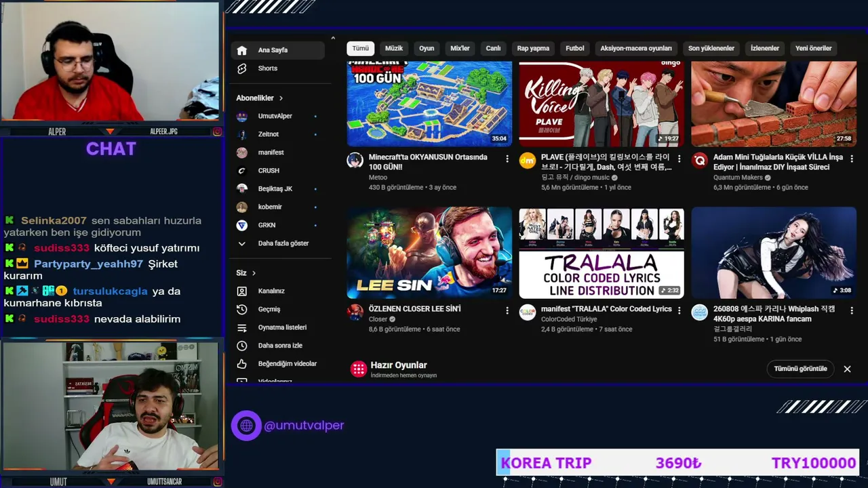This screenshot has height=488, width=868.
Task: Select the Mix'ler filter chip
Action: click(x=460, y=49)
